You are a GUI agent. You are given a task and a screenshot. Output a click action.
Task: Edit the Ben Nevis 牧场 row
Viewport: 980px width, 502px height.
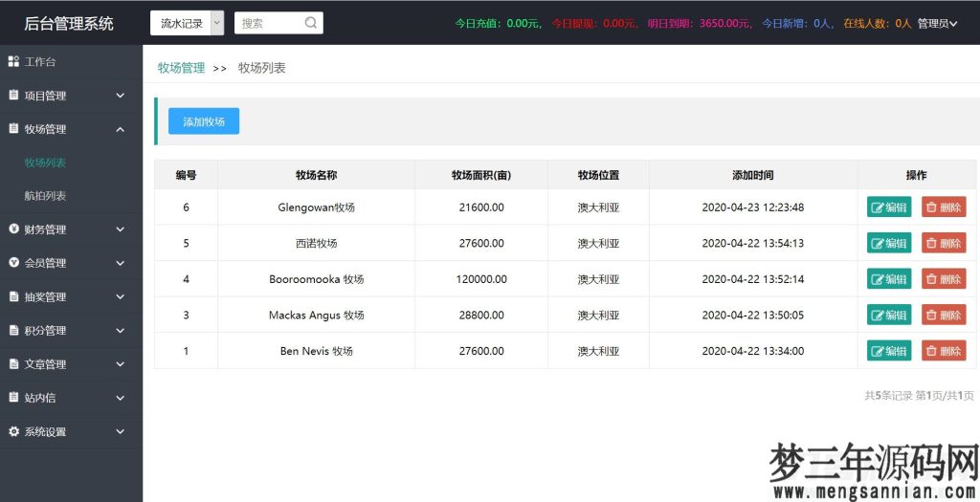coord(889,351)
